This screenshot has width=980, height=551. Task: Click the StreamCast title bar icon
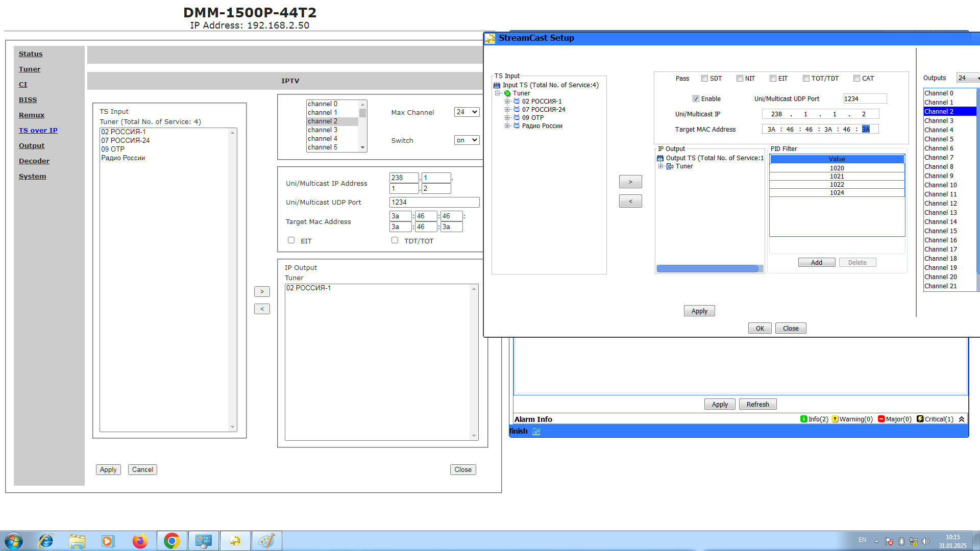pyautogui.click(x=490, y=38)
